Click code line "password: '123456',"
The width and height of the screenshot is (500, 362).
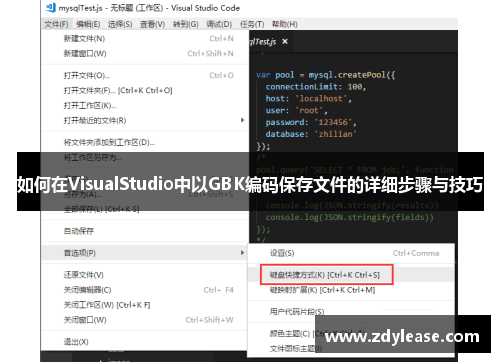point(311,122)
